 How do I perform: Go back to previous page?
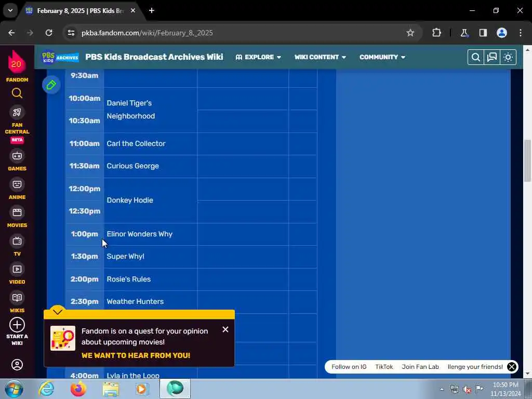11,33
